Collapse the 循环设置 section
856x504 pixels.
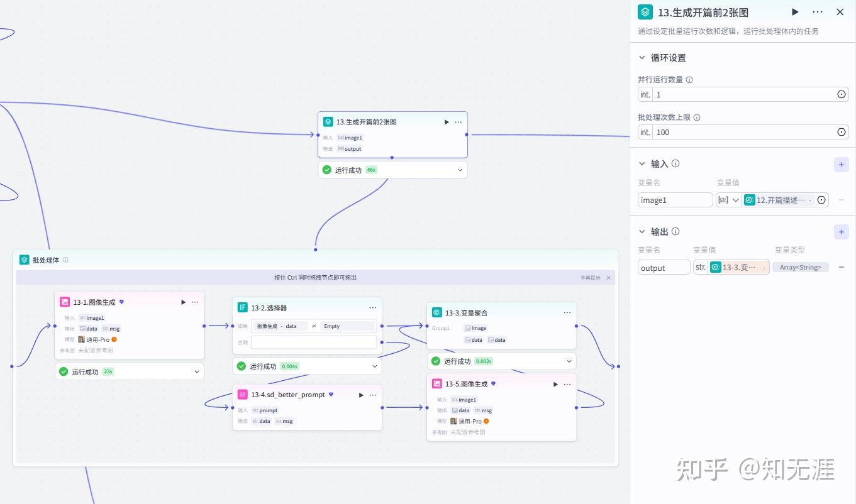[642, 58]
